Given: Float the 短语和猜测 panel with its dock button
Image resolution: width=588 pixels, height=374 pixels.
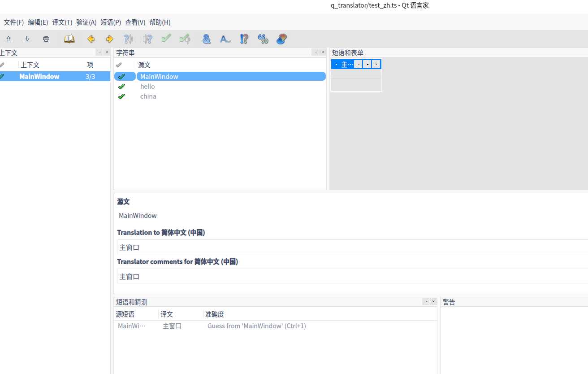Looking at the screenshot, I should coord(426,301).
